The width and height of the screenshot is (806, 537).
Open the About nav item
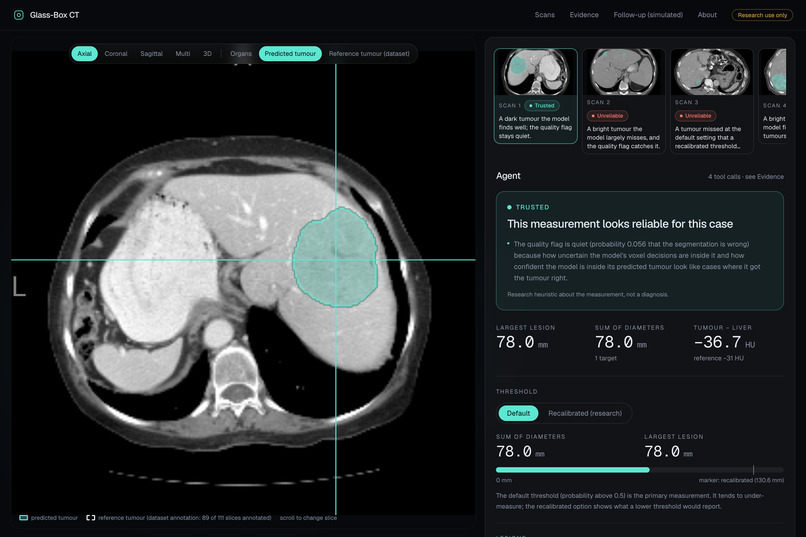707,15
